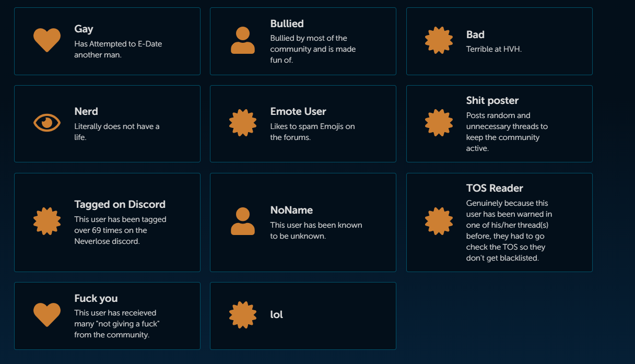635x364 pixels.
Task: Select the Gay badge title
Action: click(x=84, y=29)
